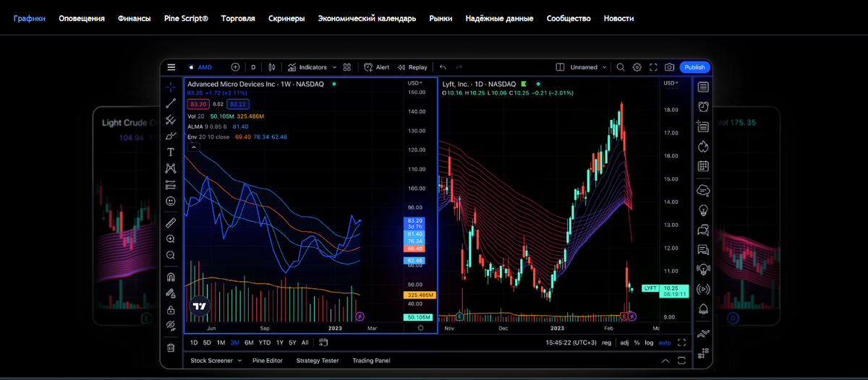Click the red 83.20 sell price box
Viewport: 868px width, 380px height.
click(x=197, y=104)
